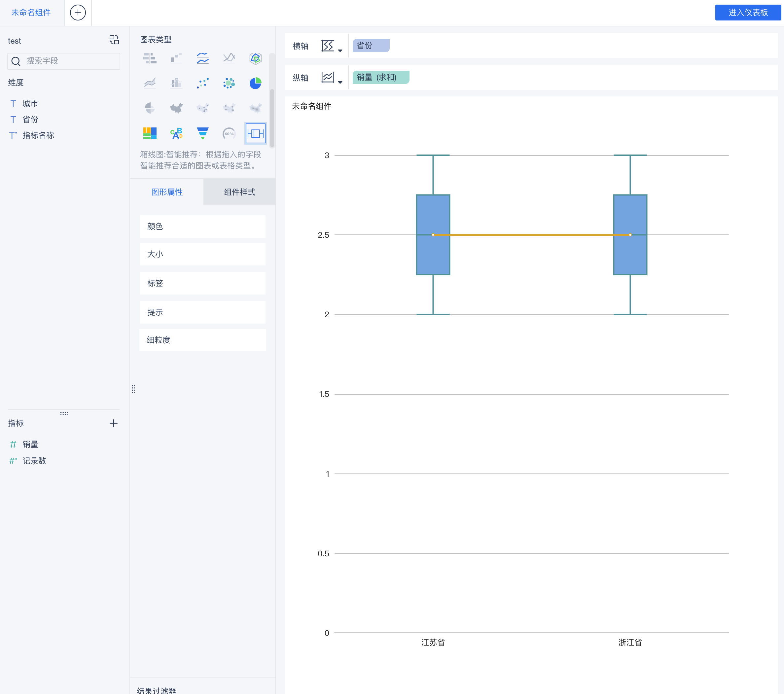The image size is (784, 694).
Task: Select the treemap chart icon
Action: point(150,133)
